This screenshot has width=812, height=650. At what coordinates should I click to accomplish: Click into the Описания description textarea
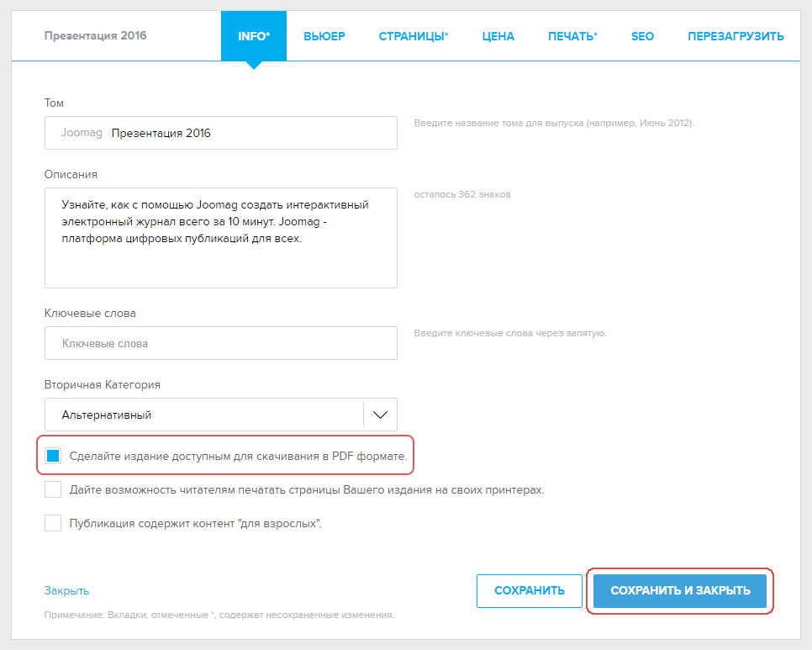pos(221,237)
